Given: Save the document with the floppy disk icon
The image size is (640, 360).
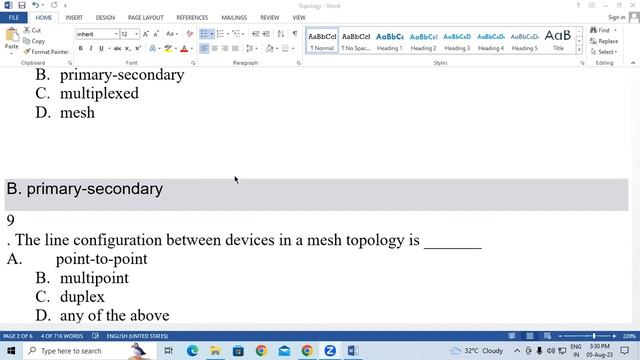Looking at the screenshot, I should (x=22, y=5).
